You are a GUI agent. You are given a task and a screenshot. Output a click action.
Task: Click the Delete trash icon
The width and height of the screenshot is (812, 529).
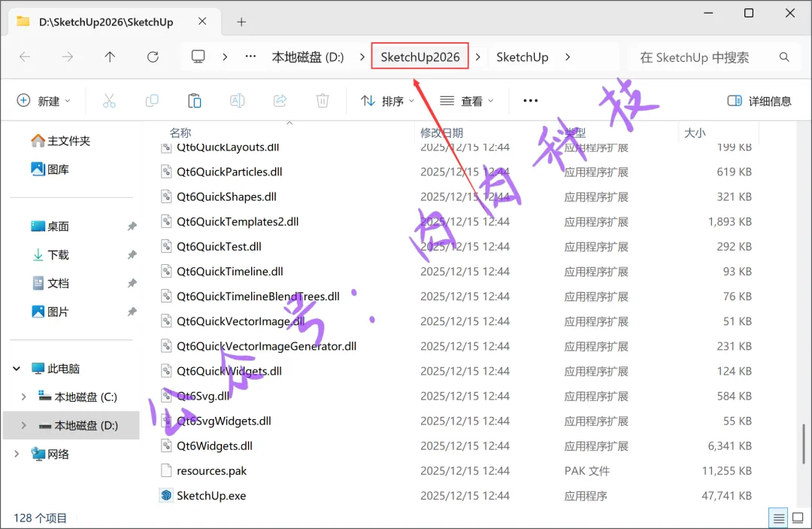click(x=322, y=101)
